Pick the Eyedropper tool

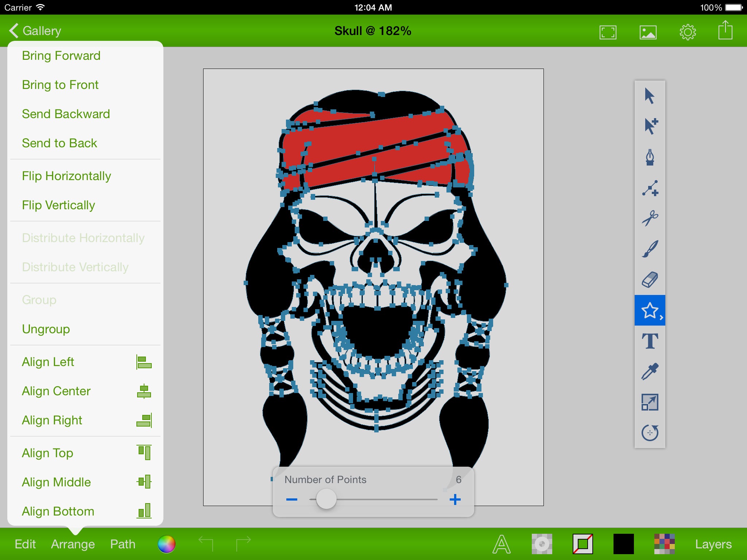click(650, 372)
